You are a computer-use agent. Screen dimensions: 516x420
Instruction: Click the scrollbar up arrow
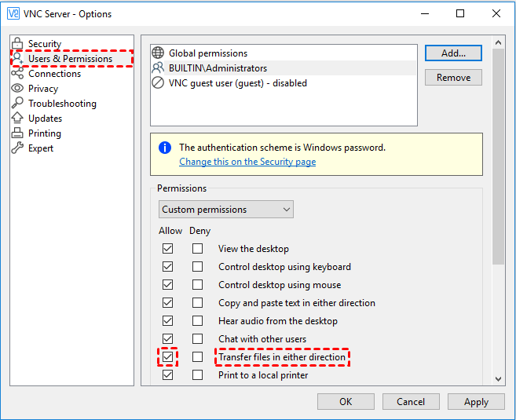498,42
